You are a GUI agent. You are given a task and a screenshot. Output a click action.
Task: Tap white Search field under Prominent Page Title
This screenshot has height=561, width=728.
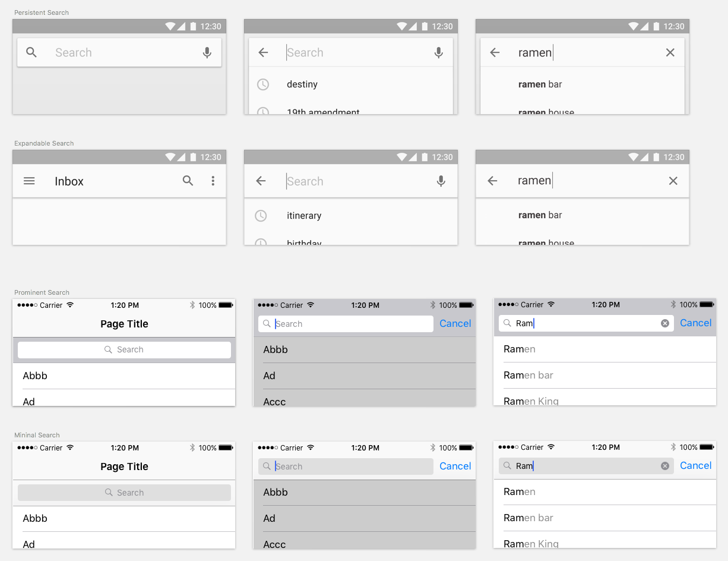(124, 349)
